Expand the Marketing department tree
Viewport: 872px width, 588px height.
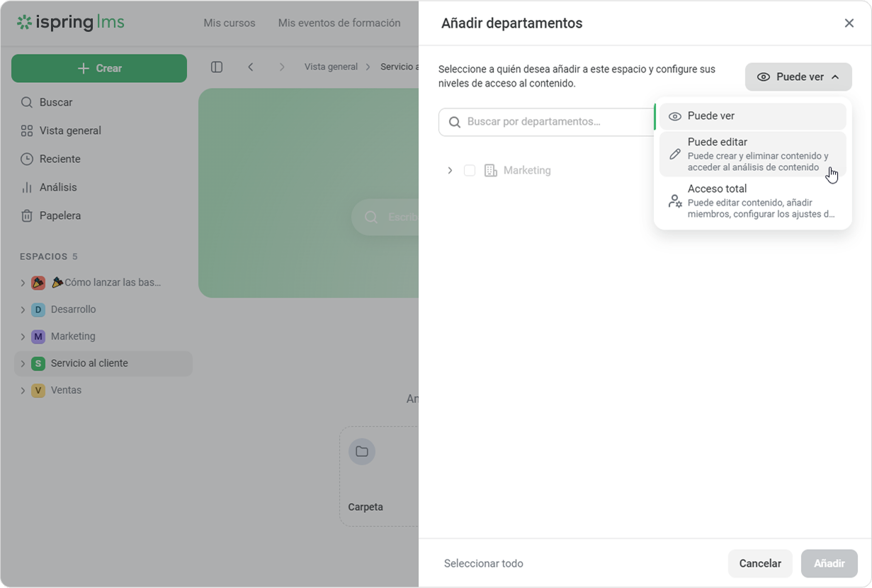[450, 170]
